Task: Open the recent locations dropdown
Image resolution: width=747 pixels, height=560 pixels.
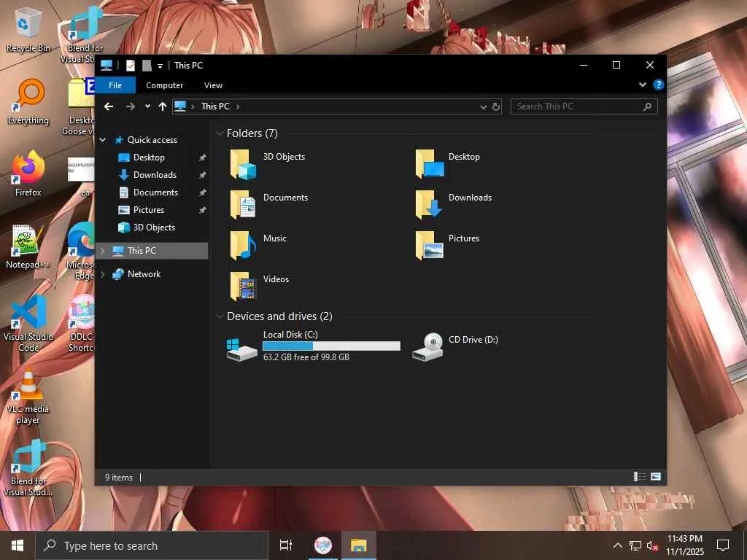Action: pyautogui.click(x=147, y=106)
